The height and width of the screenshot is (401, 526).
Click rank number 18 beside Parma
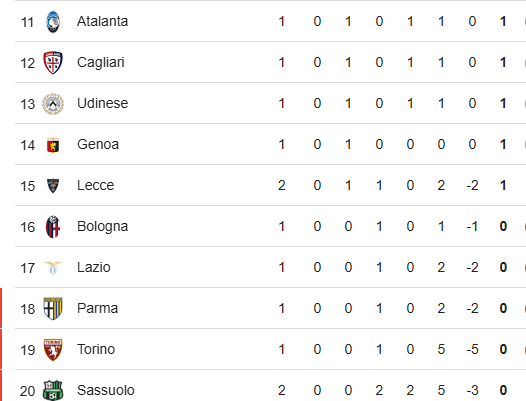[28, 309]
